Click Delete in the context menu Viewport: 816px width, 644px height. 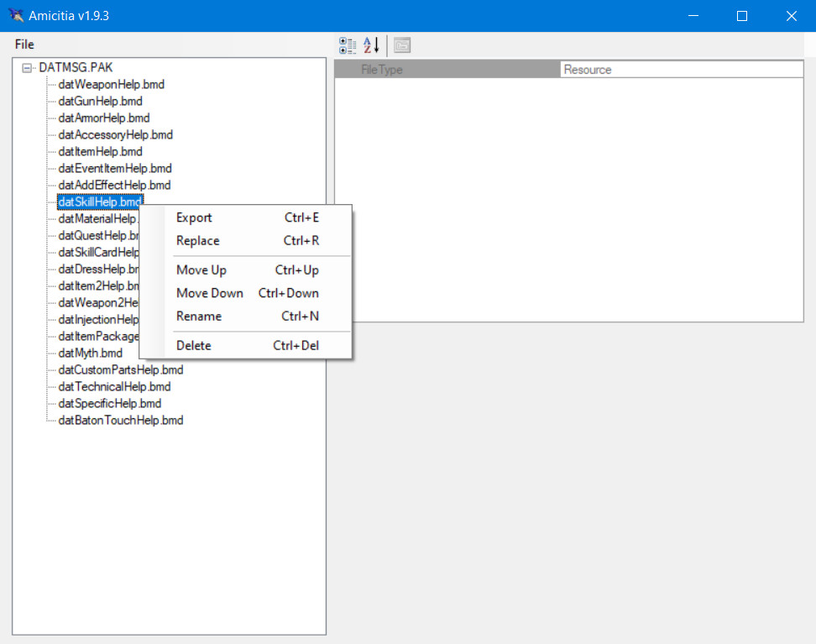pos(194,346)
